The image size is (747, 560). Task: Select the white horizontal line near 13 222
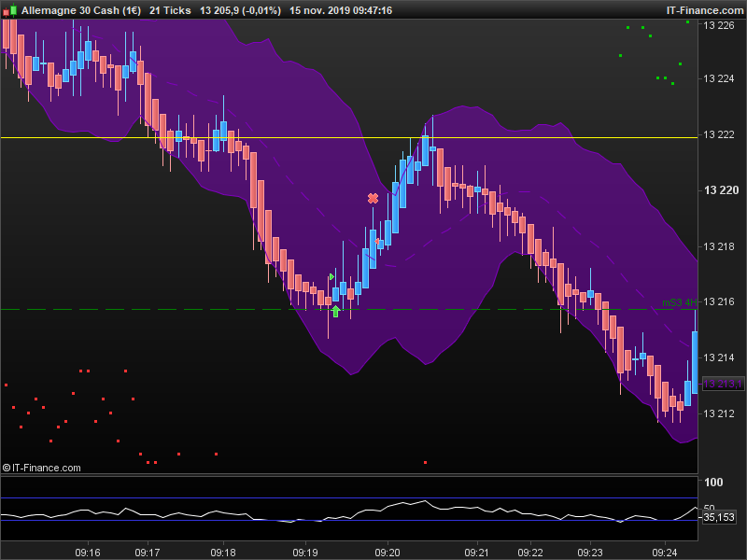pyautogui.click(x=280, y=137)
